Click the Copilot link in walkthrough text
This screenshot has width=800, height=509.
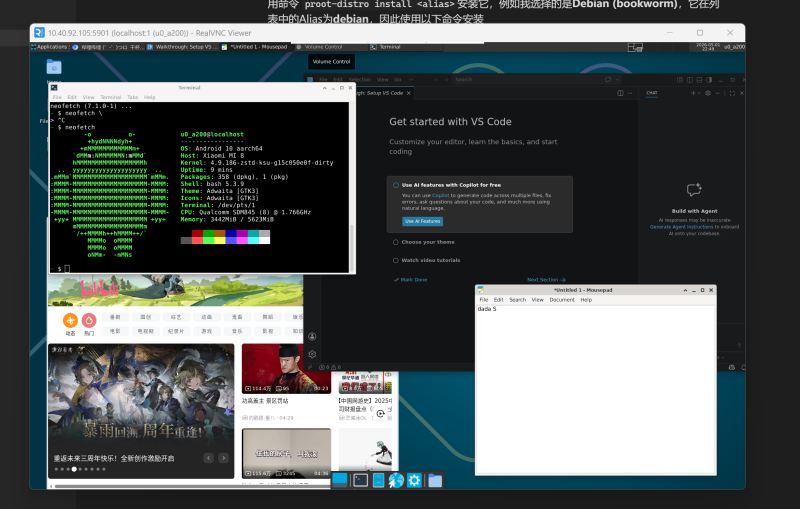(440, 195)
